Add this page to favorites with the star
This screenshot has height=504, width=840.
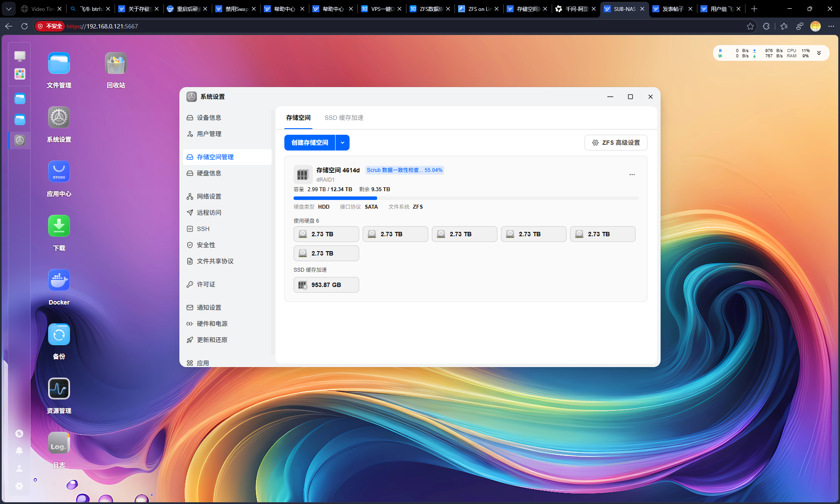pyautogui.click(x=750, y=26)
